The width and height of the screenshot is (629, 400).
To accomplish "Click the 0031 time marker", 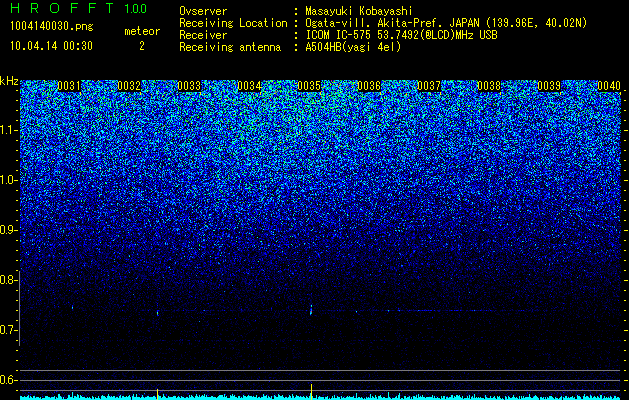I will [x=69, y=86].
